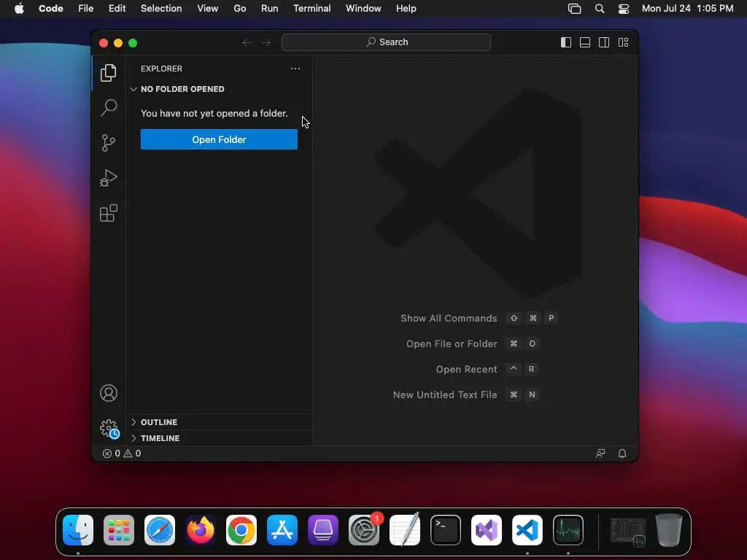Expand the OUTLINE section
Screen dimensions: 747x560
[x=219, y=422]
